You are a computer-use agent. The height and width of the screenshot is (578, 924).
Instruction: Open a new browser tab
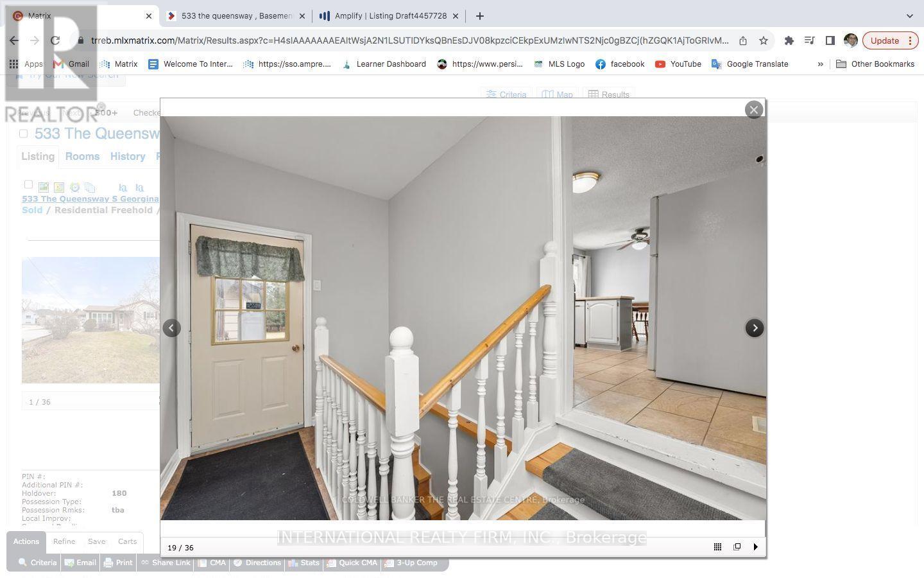point(480,16)
